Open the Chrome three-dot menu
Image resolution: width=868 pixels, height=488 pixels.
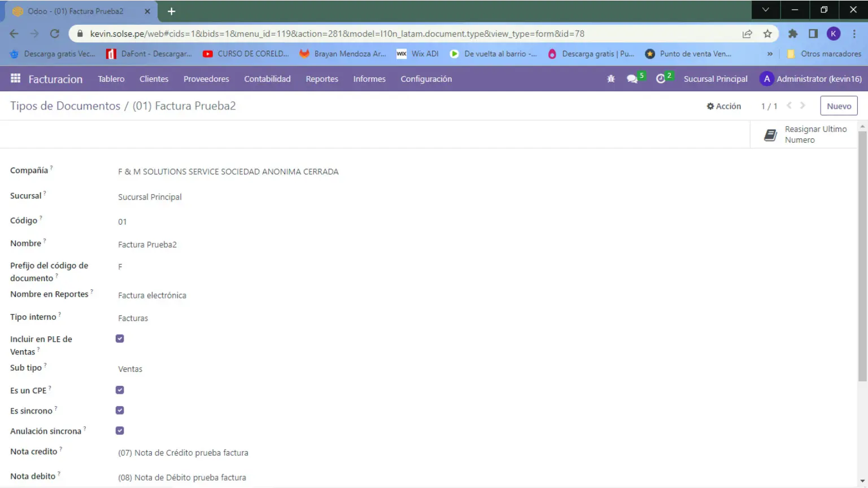[x=854, y=34]
